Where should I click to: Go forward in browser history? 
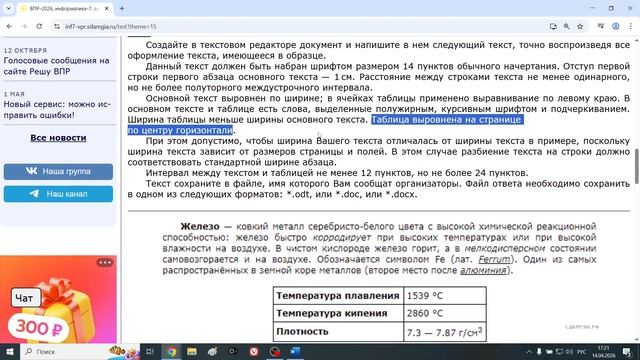click(24, 26)
